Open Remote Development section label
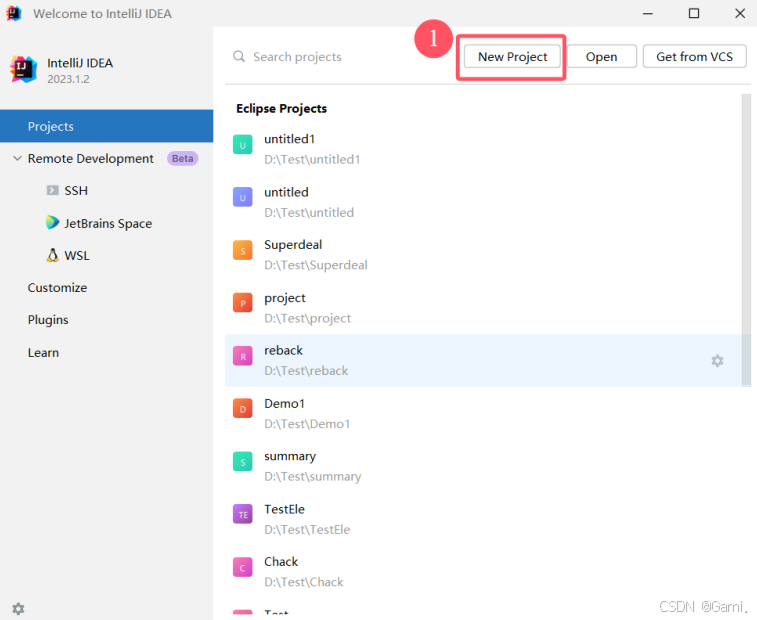 tap(91, 158)
